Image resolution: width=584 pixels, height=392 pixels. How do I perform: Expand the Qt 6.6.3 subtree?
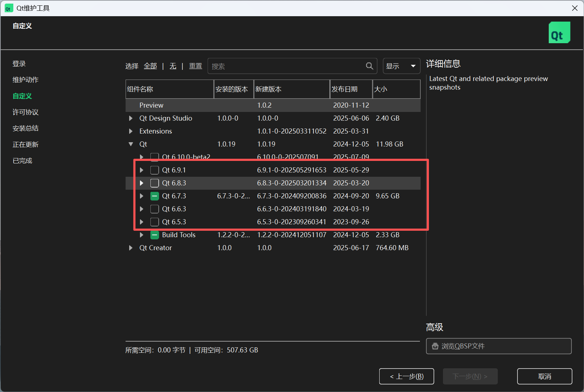tap(141, 209)
